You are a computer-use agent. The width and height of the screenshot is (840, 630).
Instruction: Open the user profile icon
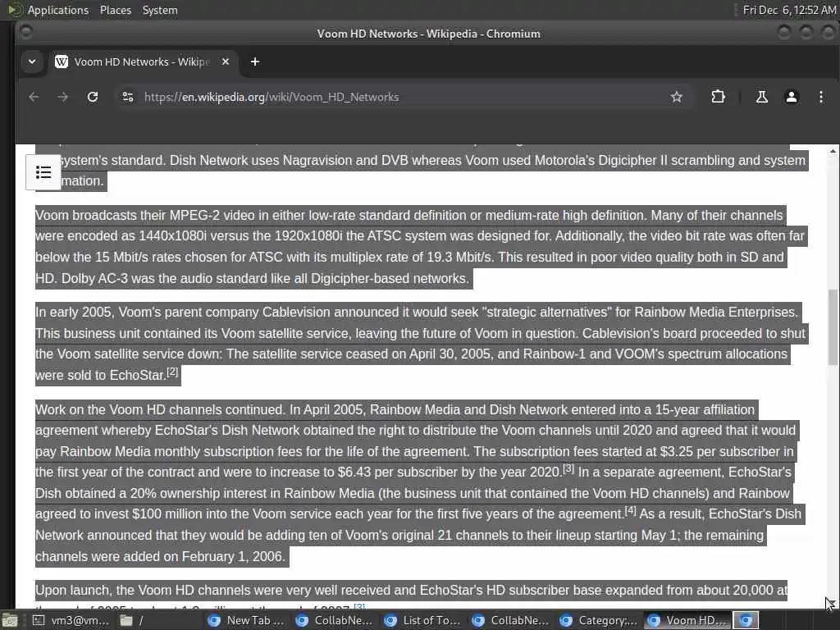(x=792, y=97)
